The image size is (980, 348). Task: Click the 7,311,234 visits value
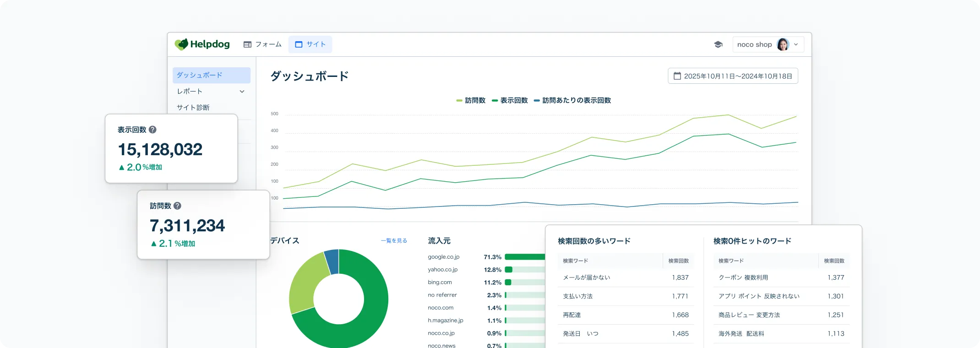[187, 226]
